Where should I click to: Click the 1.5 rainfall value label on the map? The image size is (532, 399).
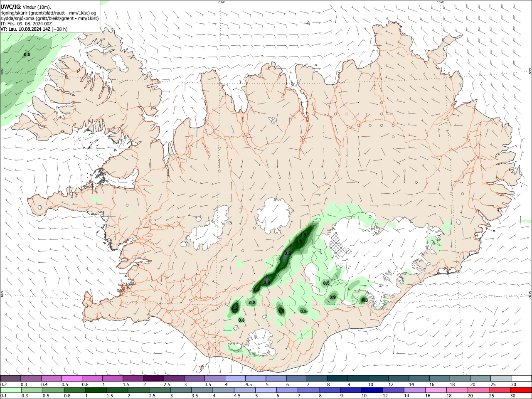[281, 311]
